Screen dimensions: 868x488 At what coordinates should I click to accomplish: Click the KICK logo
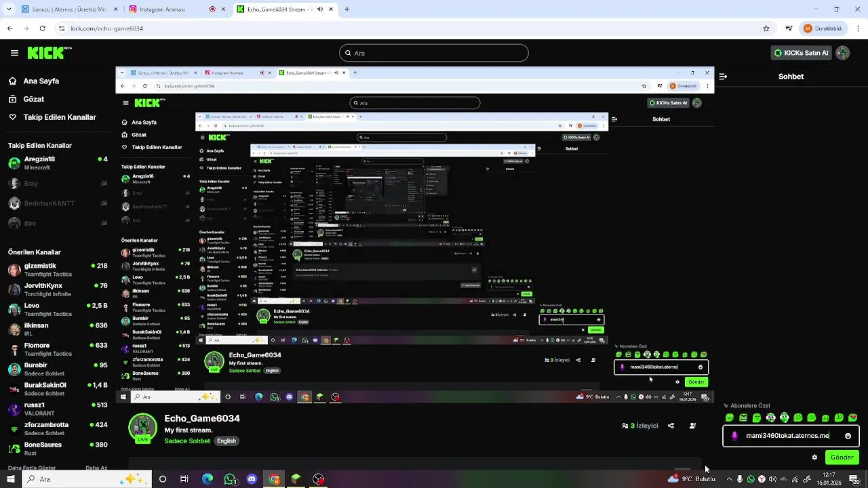[x=49, y=53]
